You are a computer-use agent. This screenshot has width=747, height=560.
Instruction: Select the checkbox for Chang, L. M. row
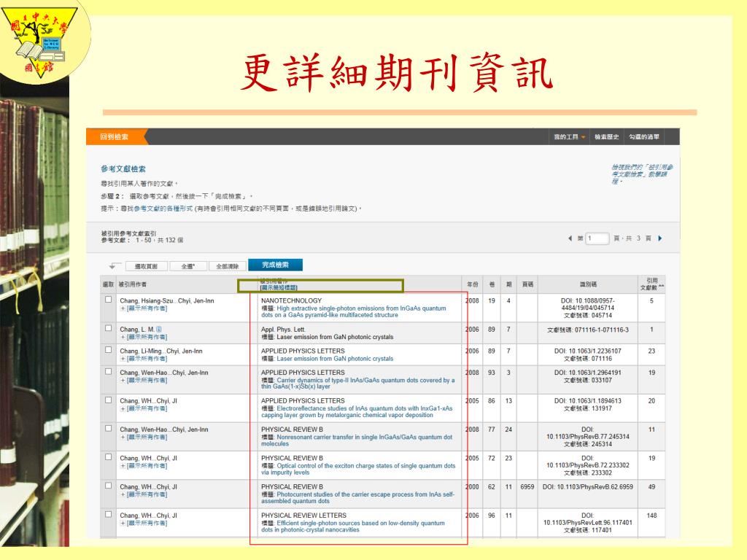click(x=109, y=330)
